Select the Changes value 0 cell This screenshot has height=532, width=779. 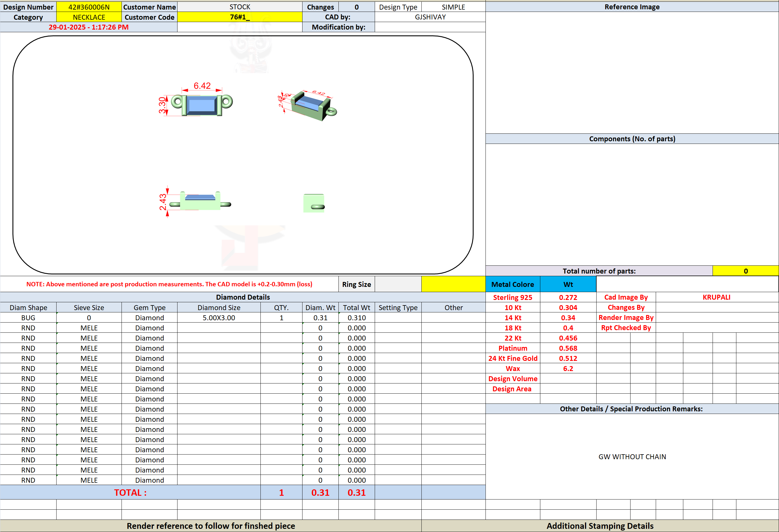(357, 7)
